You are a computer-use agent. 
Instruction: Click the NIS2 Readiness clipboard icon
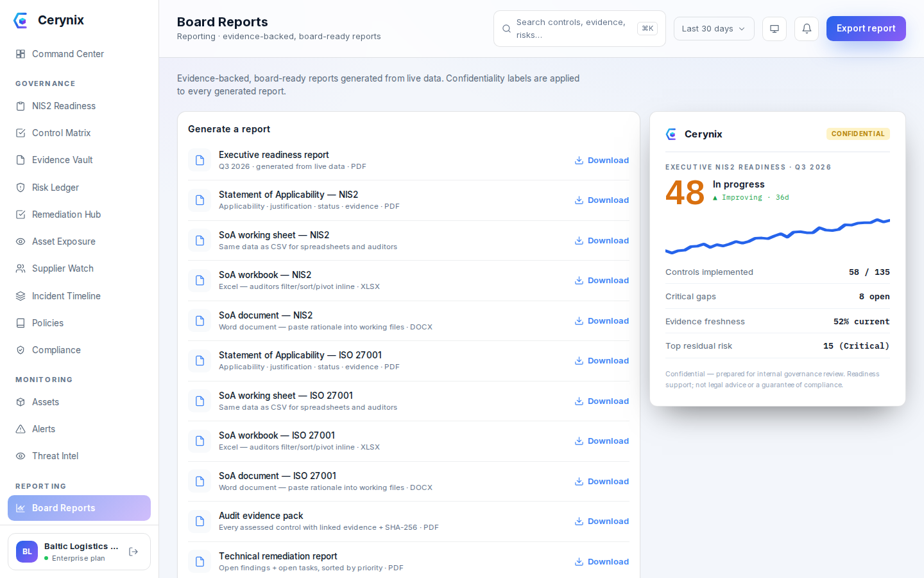[x=21, y=106]
